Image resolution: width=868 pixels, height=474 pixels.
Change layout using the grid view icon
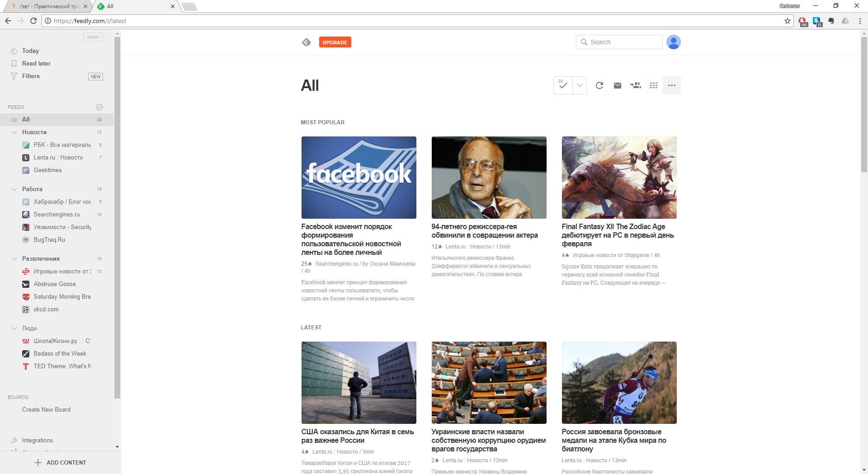click(x=654, y=85)
